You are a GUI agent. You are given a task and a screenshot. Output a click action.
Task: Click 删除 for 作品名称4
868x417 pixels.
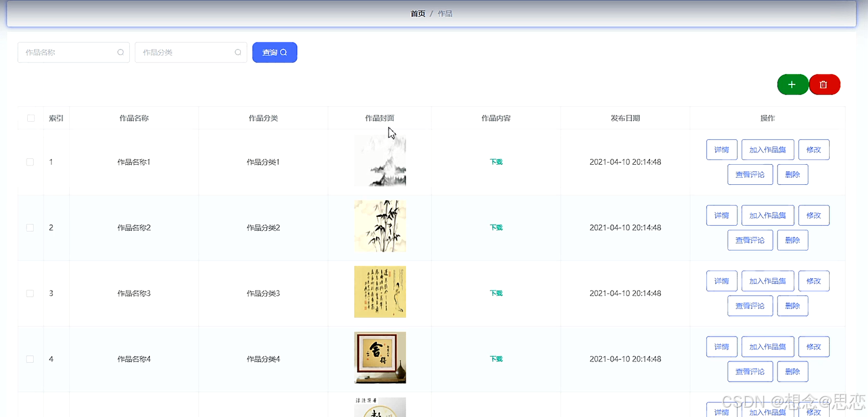792,372
